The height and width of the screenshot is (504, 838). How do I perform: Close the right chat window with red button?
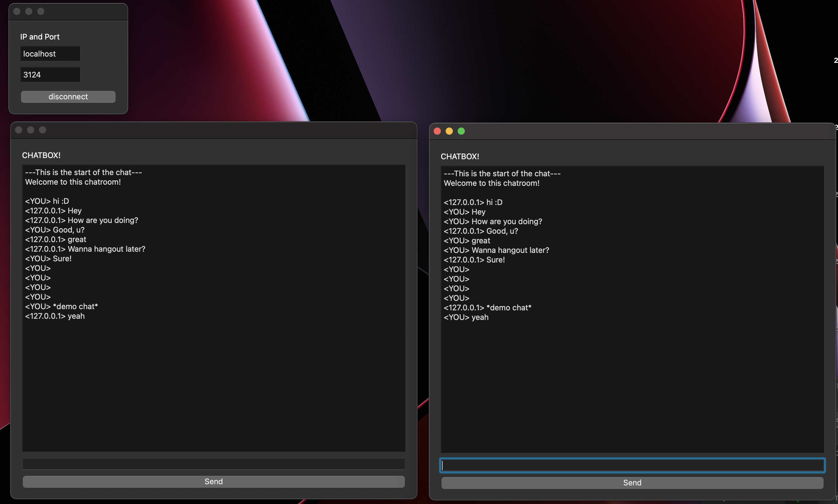(x=437, y=131)
